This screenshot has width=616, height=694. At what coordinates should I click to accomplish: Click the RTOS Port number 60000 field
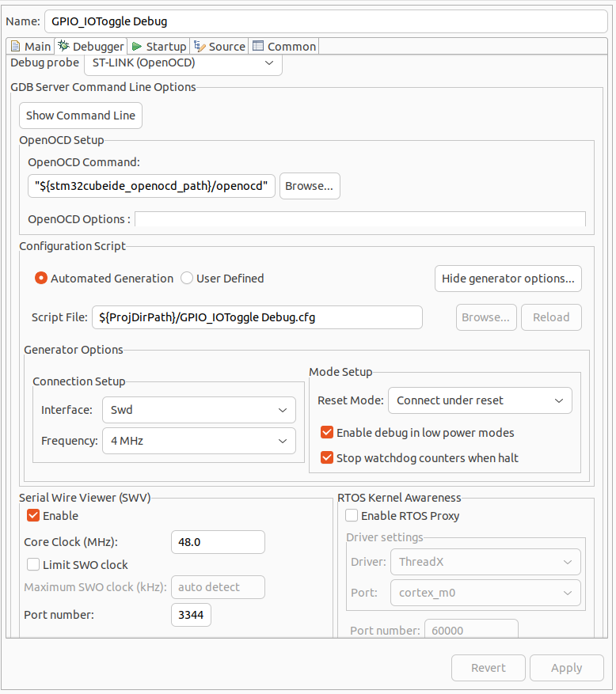pyautogui.click(x=471, y=629)
